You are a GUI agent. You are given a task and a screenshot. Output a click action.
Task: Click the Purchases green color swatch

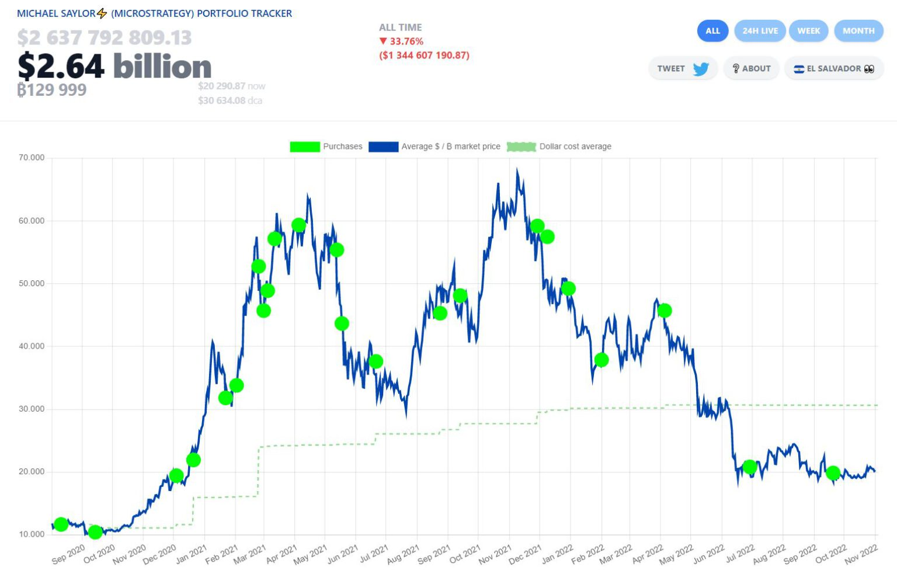point(305,147)
